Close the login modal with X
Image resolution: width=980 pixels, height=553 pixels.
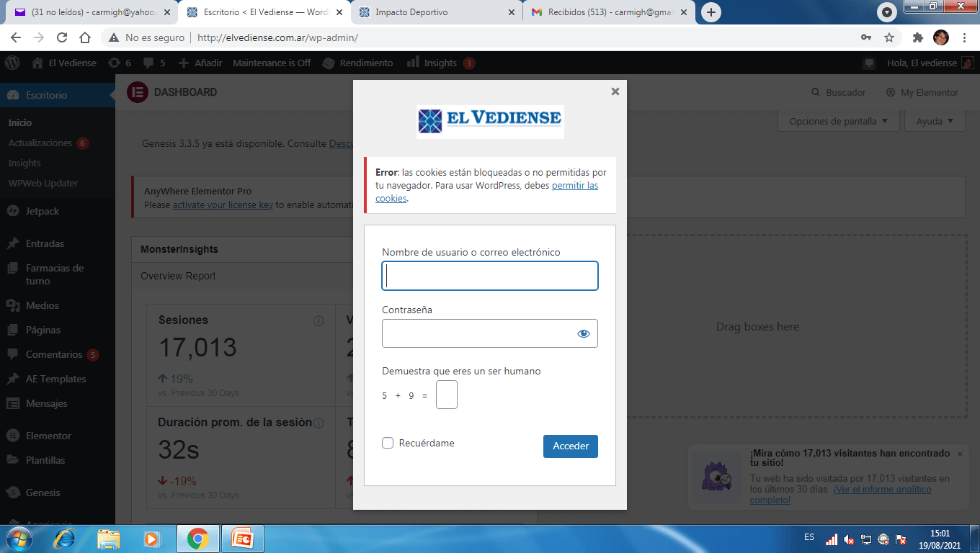click(x=615, y=91)
